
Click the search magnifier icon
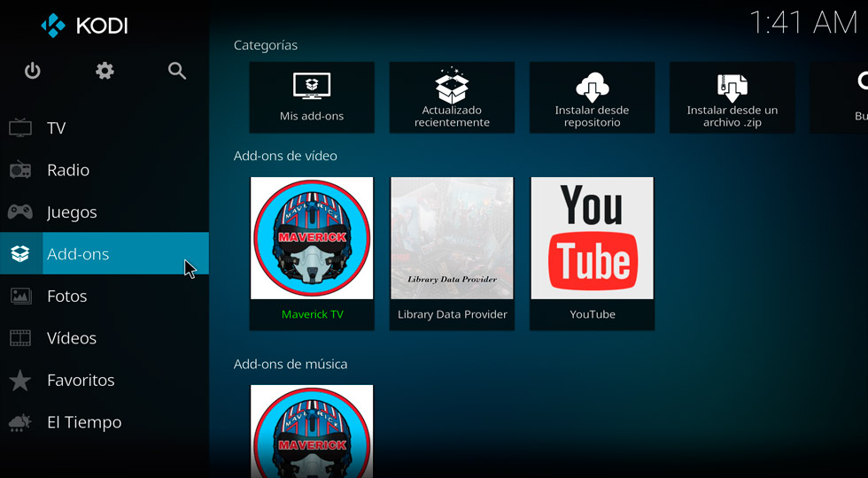[176, 71]
